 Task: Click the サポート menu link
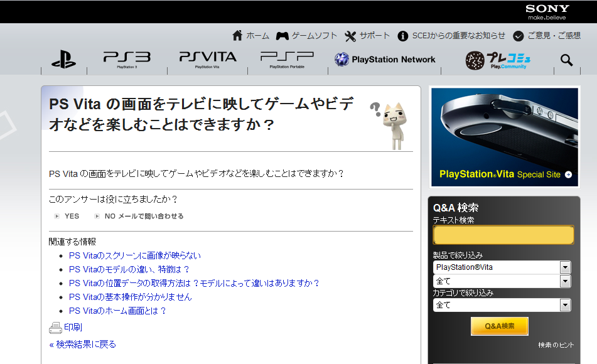pos(375,36)
